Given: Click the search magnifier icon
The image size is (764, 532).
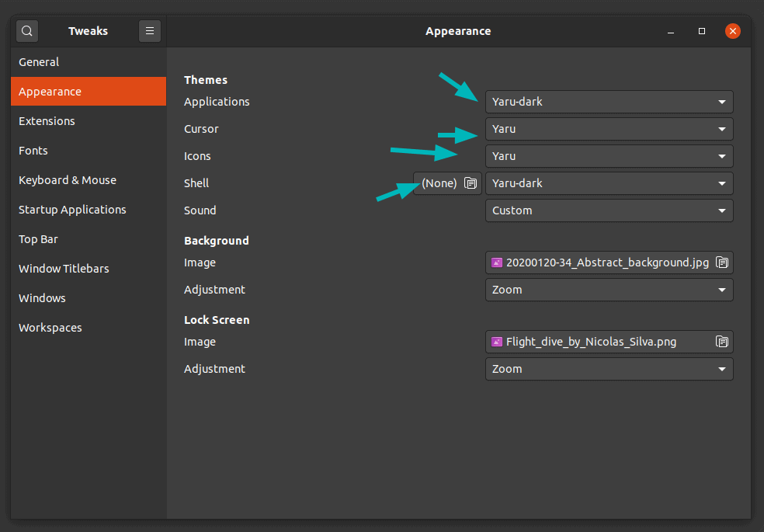Looking at the screenshot, I should point(26,30).
